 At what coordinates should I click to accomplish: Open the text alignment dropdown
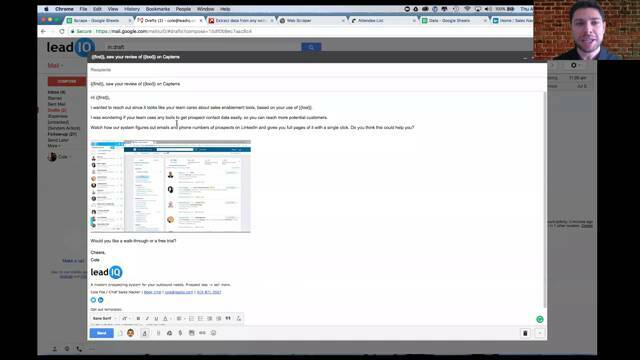(x=180, y=318)
